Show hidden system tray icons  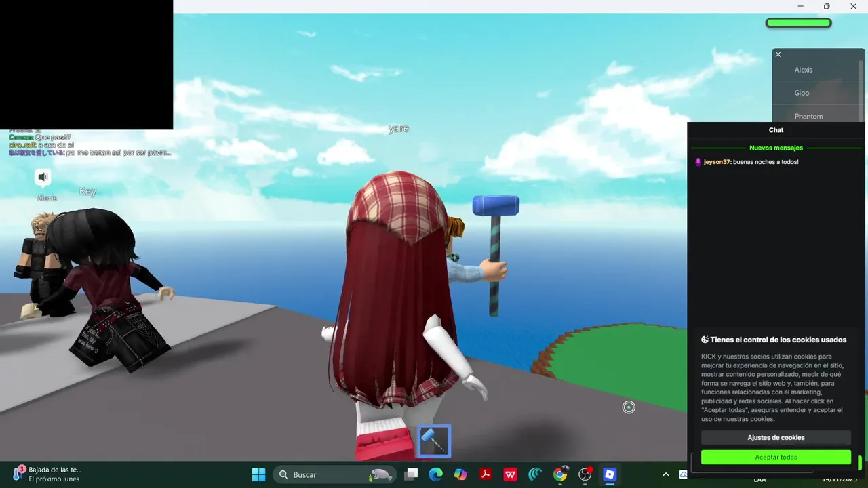[666, 474]
